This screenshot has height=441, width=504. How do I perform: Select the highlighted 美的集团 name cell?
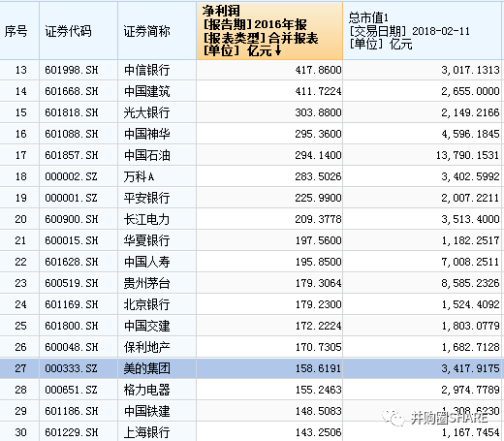[x=157, y=368]
